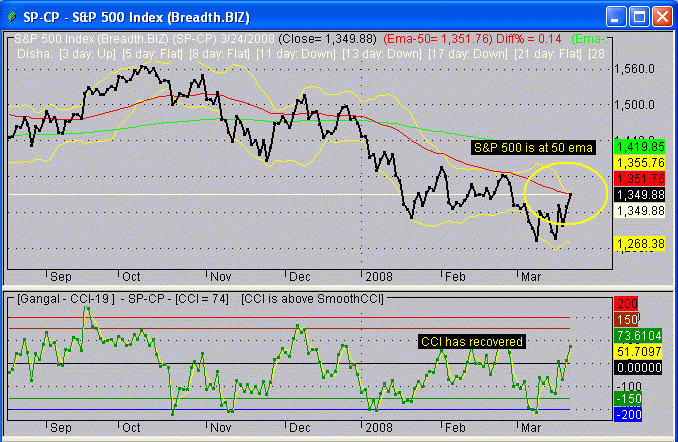
Task: Click '[5 day: Flat]' in Disha row
Action: pyautogui.click(x=152, y=54)
